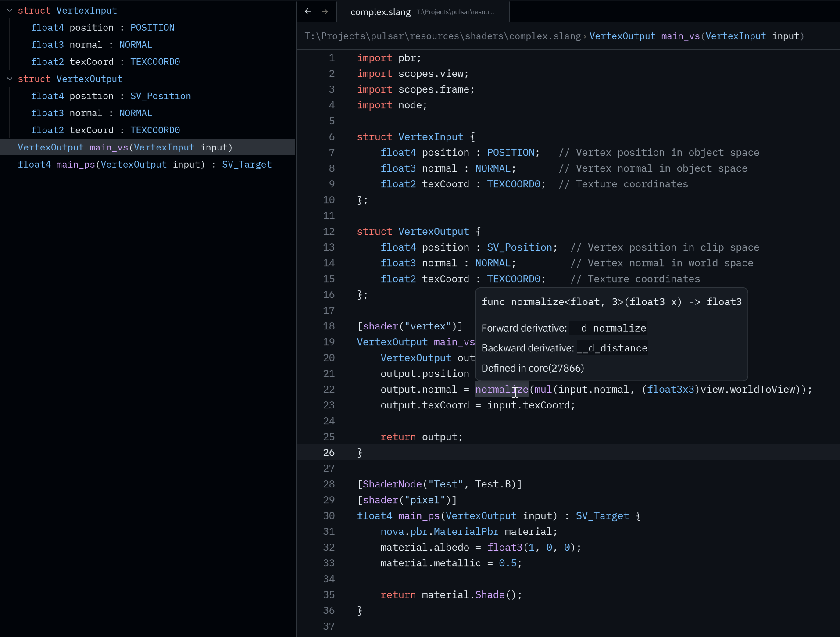Click 'import scopes.frame;' on line 3
This screenshot has height=637, width=840.
tap(416, 89)
